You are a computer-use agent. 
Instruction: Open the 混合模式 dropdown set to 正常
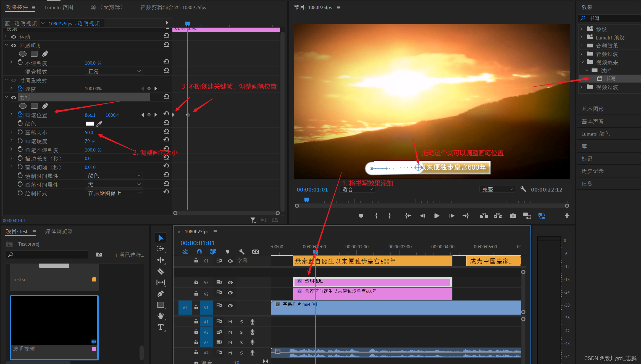click(114, 71)
